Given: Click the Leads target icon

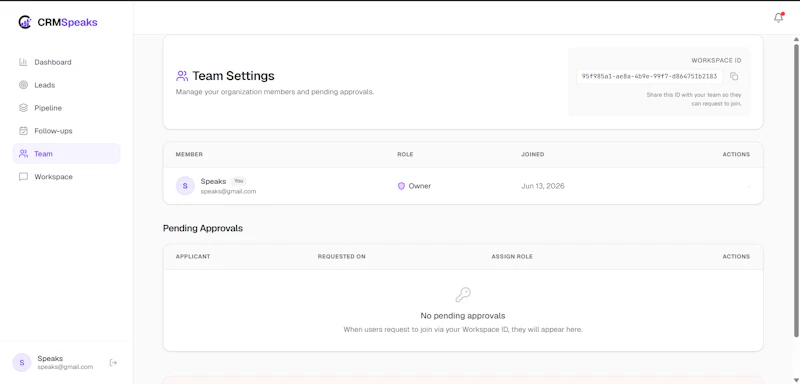Looking at the screenshot, I should [23, 85].
